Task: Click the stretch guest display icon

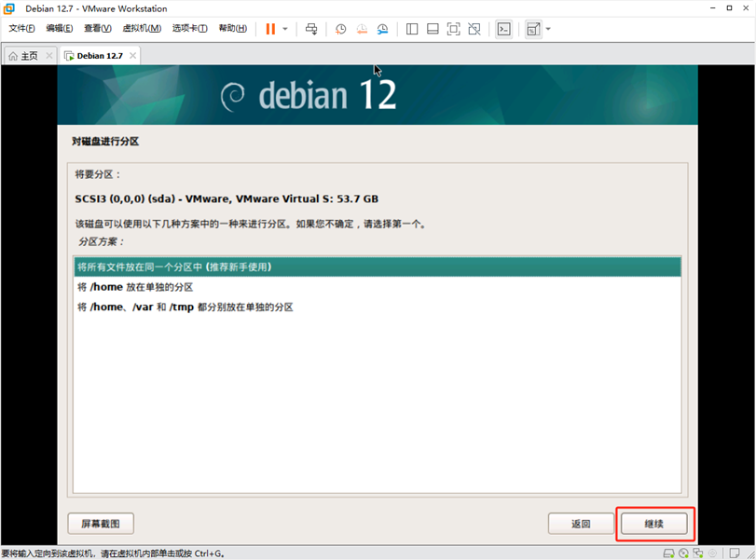Action: (x=533, y=29)
